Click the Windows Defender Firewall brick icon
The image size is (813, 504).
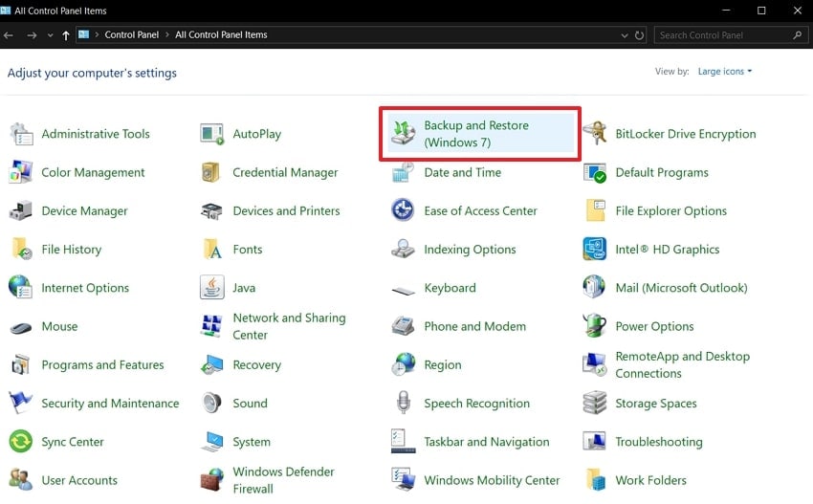(x=212, y=480)
